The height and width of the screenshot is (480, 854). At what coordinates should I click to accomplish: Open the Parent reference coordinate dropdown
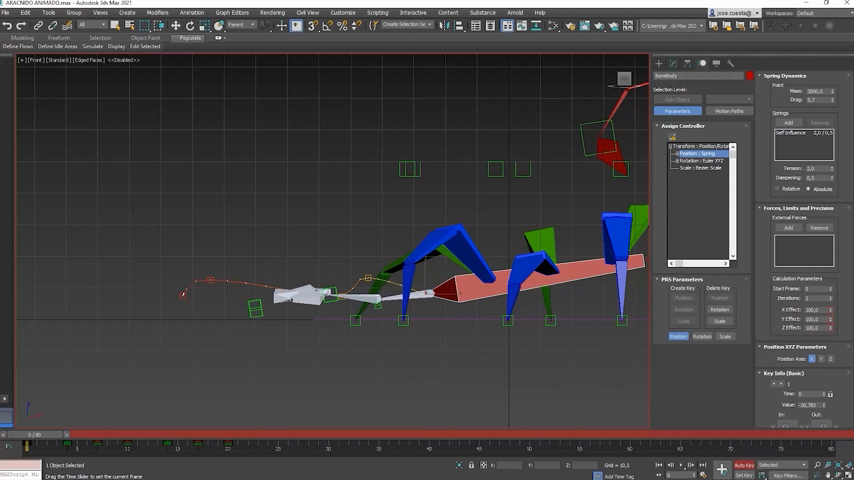241,25
